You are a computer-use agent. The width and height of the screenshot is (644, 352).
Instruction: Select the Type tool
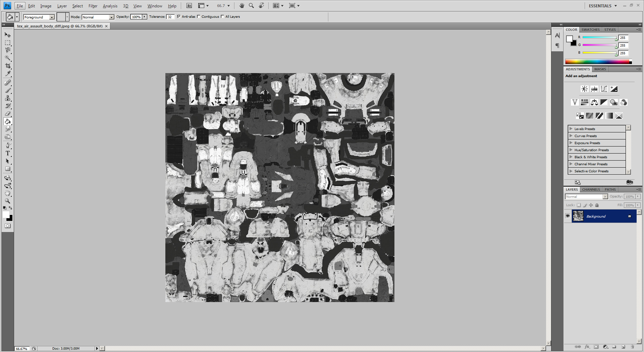click(x=7, y=153)
